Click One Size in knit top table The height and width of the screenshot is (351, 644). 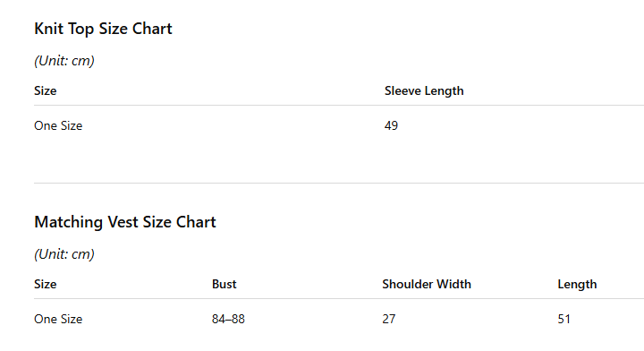[x=58, y=125]
